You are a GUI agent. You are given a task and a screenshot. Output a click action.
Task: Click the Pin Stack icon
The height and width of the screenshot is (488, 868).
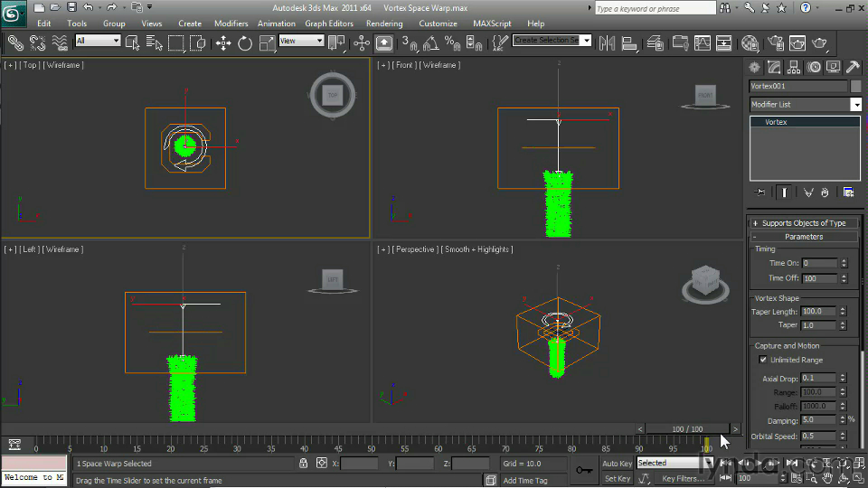pyautogui.click(x=759, y=192)
